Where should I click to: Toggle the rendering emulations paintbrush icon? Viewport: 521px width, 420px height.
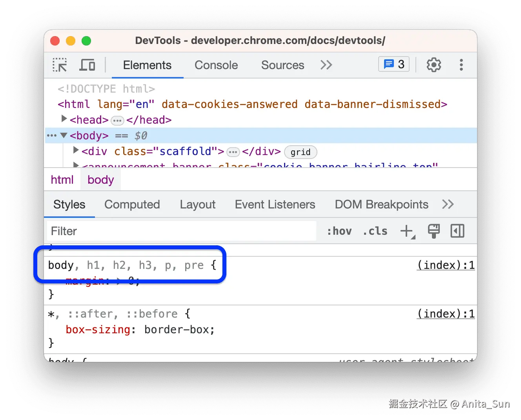(434, 231)
